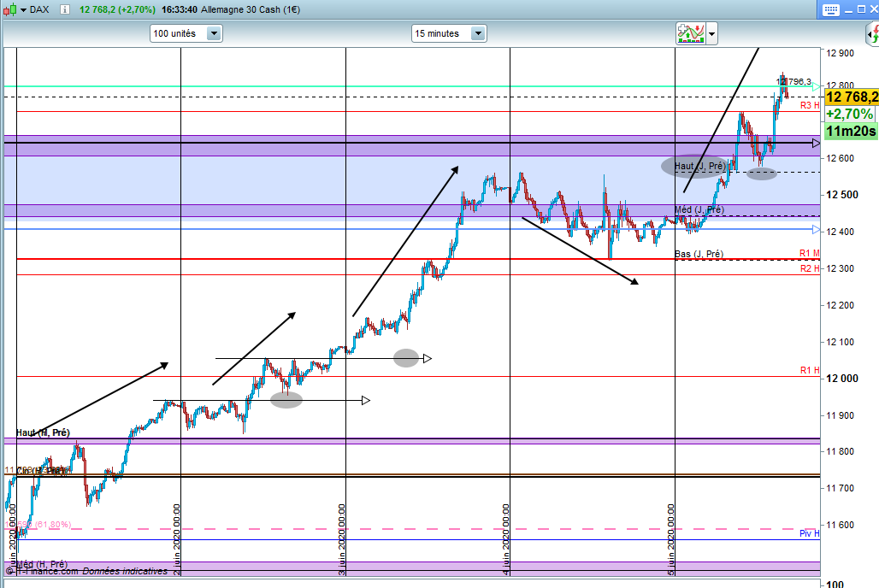
Task: Click the 'R2 H' pivot label
Action: pyautogui.click(x=810, y=268)
